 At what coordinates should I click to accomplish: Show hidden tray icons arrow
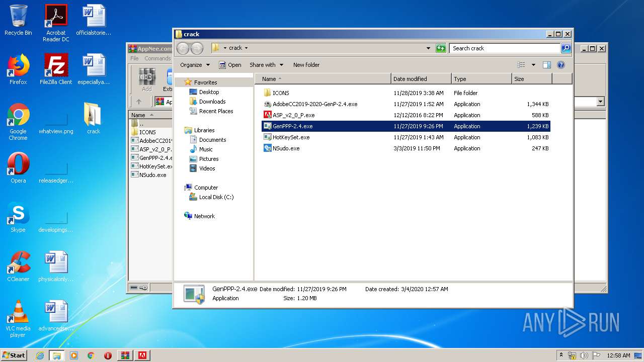tap(561, 355)
